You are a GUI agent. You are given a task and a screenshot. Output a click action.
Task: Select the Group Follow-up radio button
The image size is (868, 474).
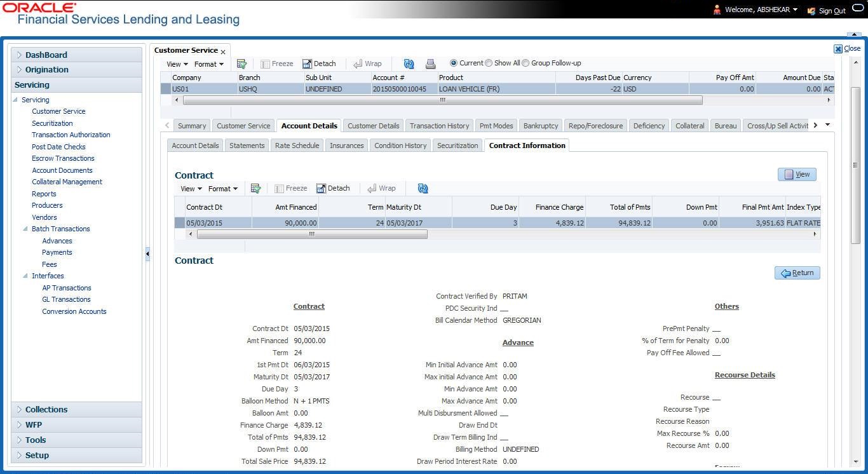526,63
